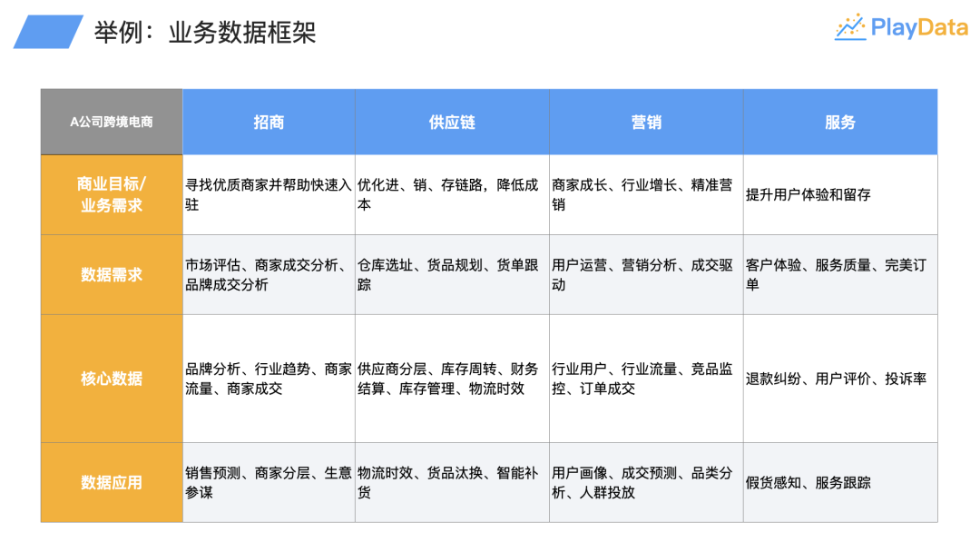Select the 核心数据 row header
This screenshot has height=552, width=980.
[112, 379]
